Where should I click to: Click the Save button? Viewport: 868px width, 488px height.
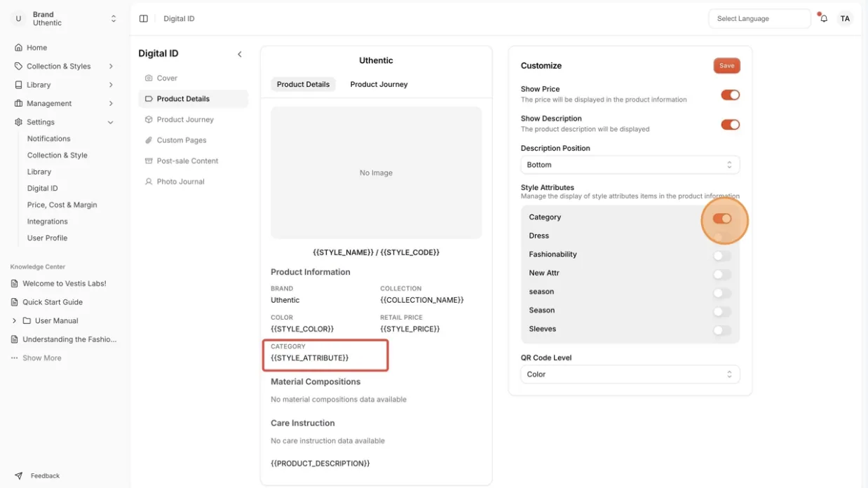(x=726, y=65)
